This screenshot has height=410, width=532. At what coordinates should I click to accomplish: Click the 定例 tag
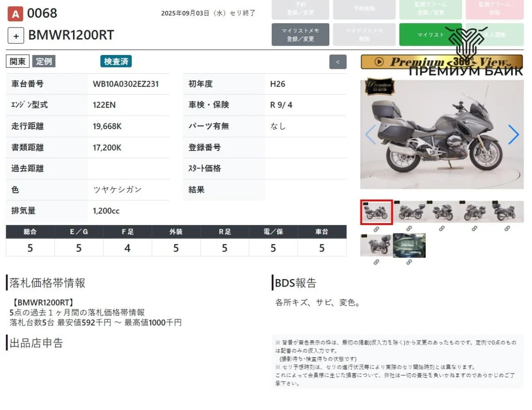point(43,62)
